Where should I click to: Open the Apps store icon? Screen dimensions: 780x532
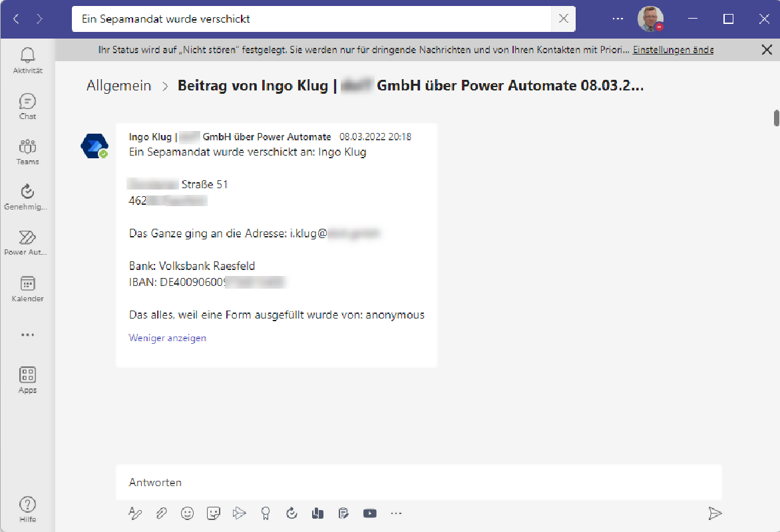[x=27, y=380]
